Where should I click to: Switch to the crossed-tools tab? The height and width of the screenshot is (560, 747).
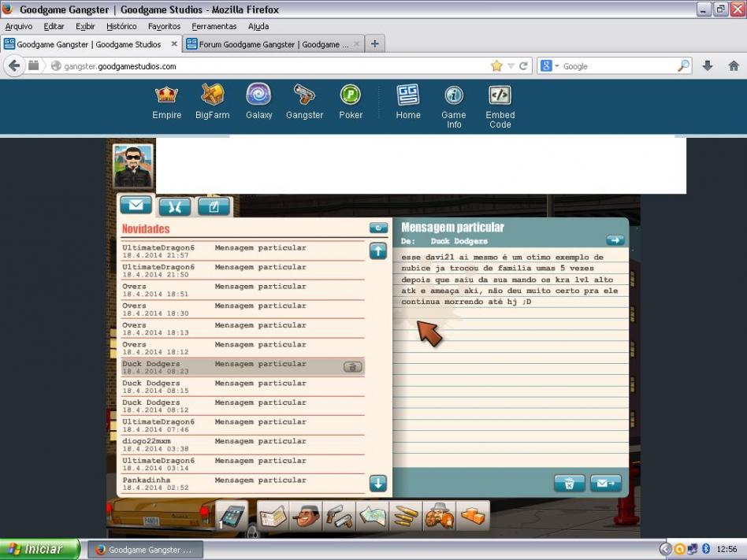pyautogui.click(x=175, y=206)
